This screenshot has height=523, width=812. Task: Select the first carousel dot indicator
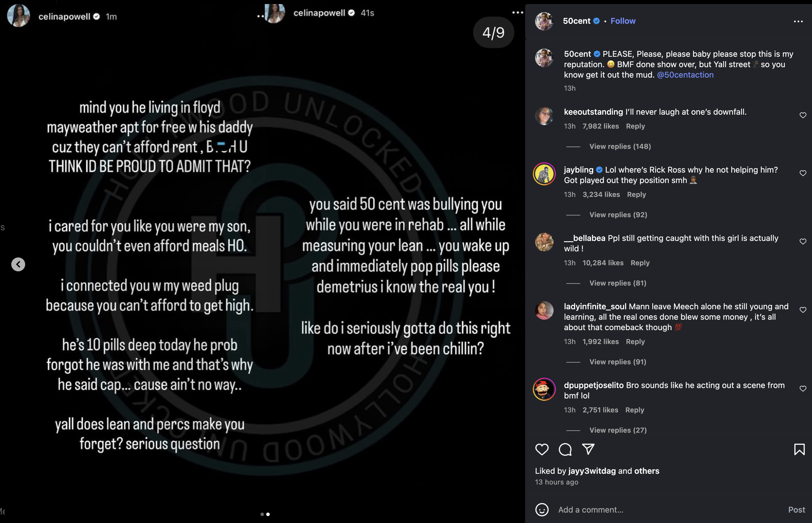pyautogui.click(x=262, y=514)
